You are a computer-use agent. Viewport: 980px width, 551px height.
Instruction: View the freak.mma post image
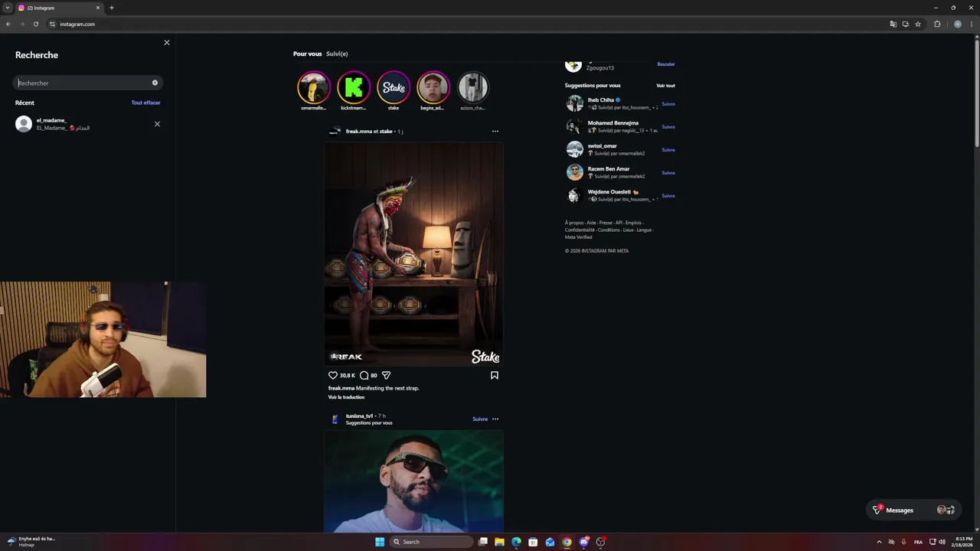[x=413, y=254]
